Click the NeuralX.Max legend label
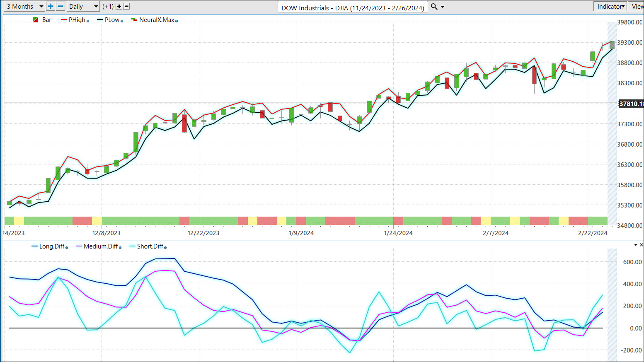The image size is (644, 362). tap(157, 20)
